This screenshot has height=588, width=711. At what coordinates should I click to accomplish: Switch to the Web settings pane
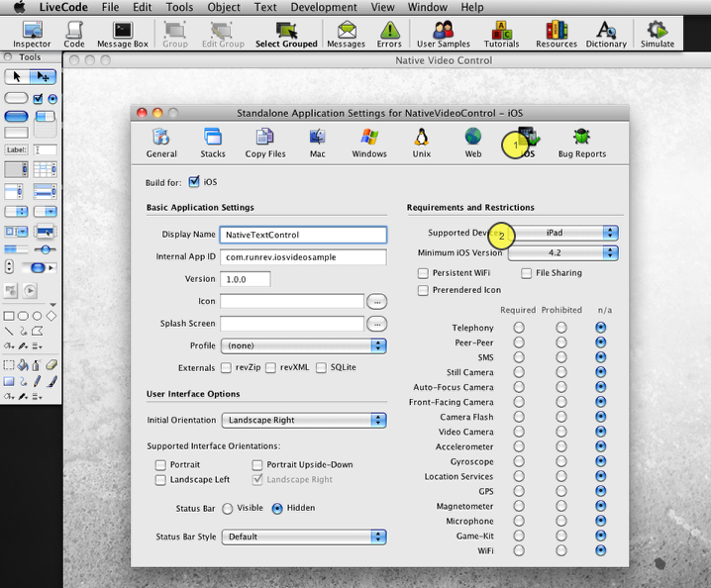click(x=473, y=144)
